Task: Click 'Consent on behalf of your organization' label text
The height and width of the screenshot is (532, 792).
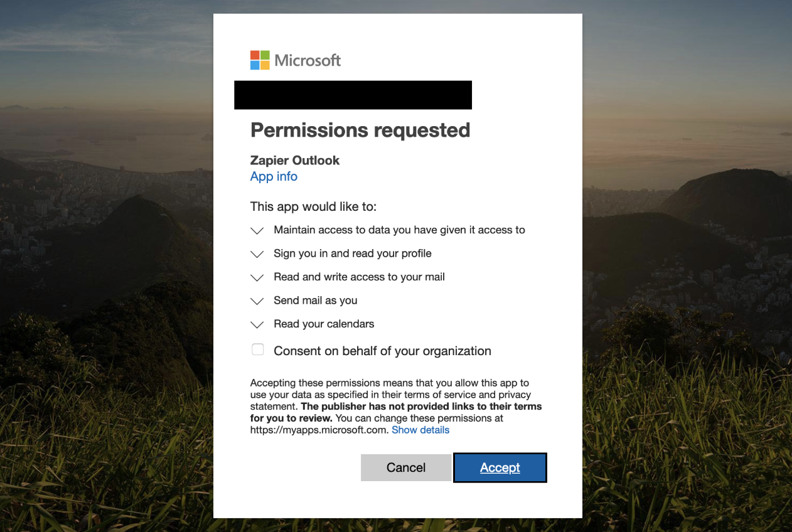Action: coord(382,351)
